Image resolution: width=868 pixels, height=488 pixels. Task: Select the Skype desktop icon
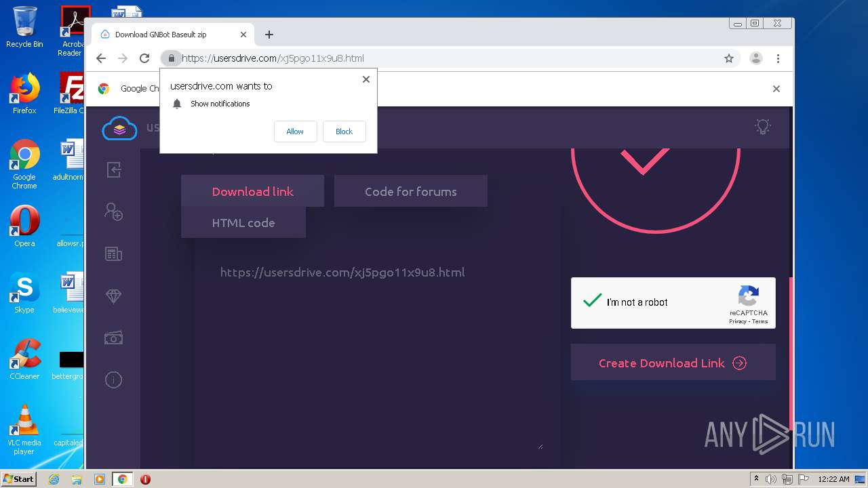point(24,293)
